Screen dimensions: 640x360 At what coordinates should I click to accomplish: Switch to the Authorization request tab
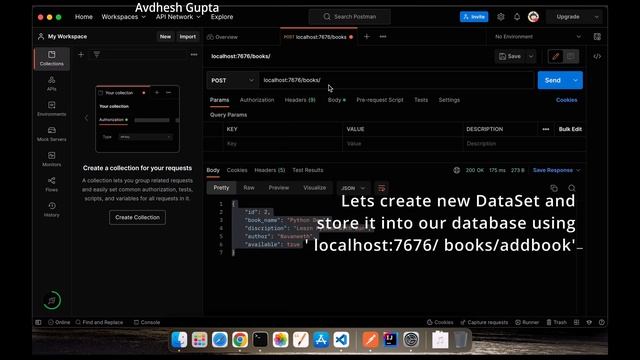[257, 100]
